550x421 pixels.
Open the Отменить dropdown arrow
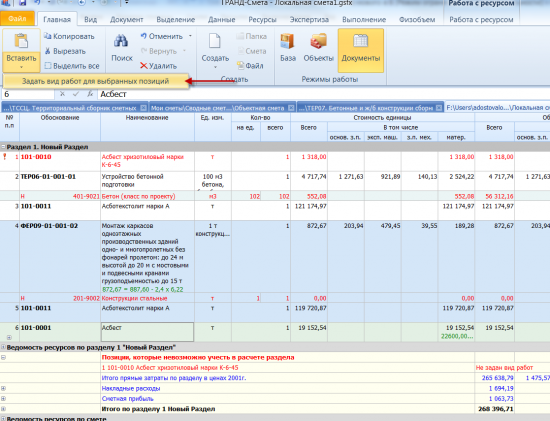[x=190, y=36]
